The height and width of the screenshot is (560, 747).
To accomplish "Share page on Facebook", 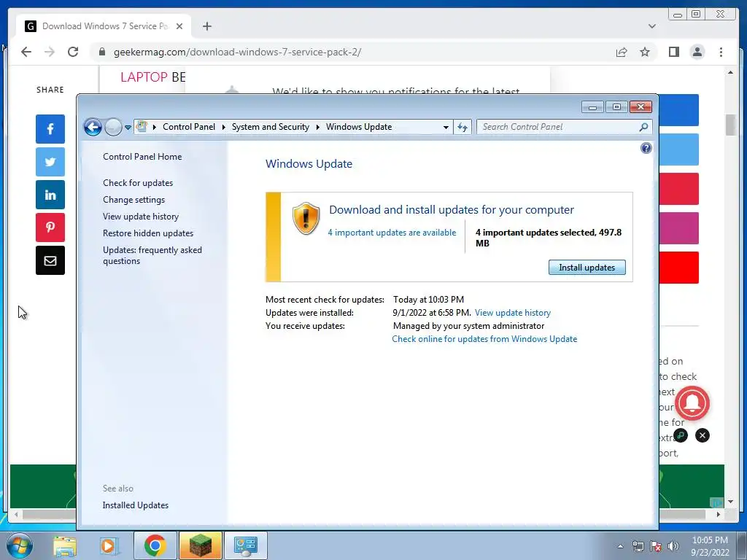I will pos(50,129).
